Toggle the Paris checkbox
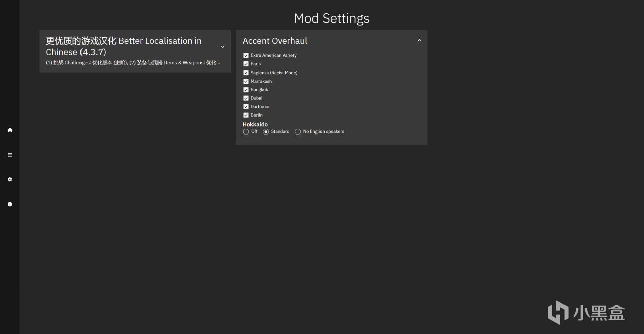This screenshot has width=644, height=334. tap(246, 64)
